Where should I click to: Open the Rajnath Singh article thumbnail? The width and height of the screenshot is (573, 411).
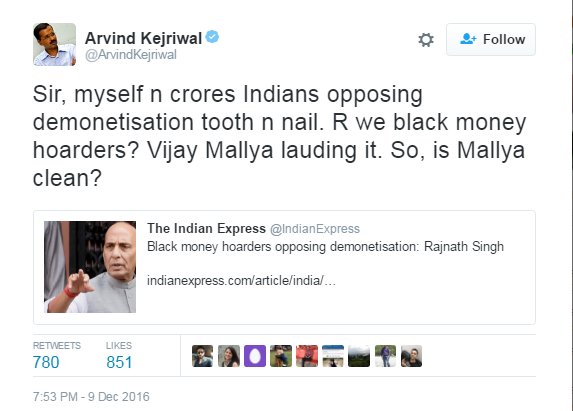(90, 267)
